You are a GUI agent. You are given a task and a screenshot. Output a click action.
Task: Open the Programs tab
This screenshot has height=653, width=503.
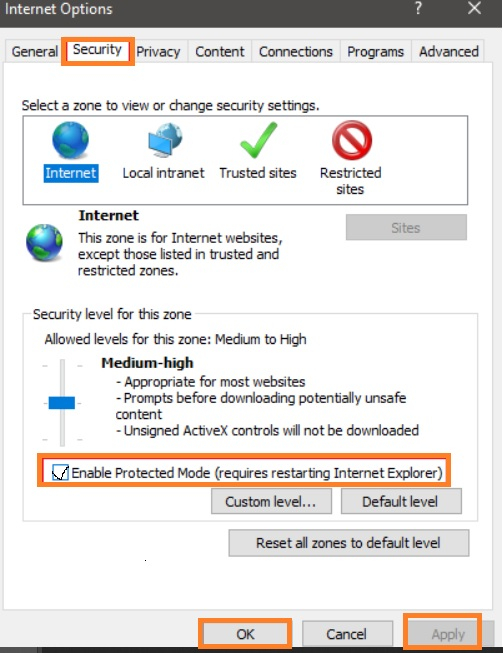376,52
